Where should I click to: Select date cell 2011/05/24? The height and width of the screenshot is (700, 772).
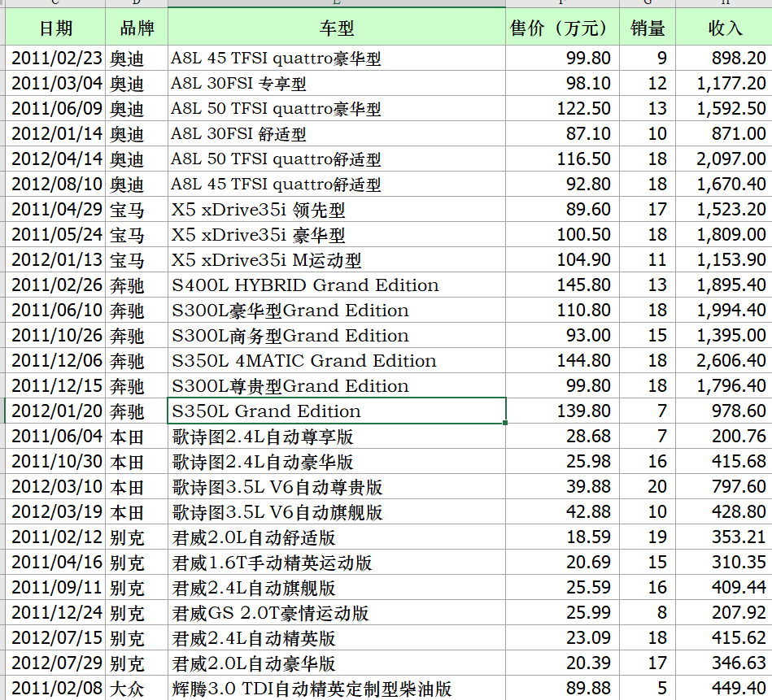coord(55,235)
